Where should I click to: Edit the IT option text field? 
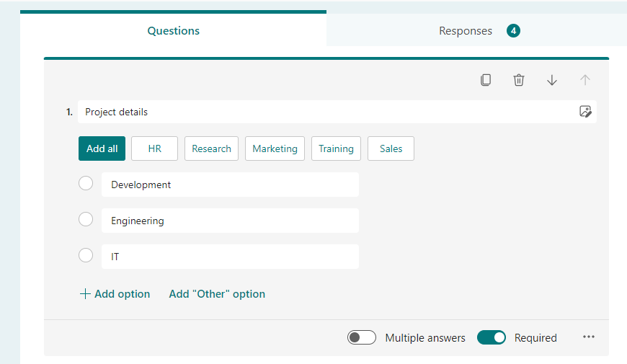click(x=230, y=257)
